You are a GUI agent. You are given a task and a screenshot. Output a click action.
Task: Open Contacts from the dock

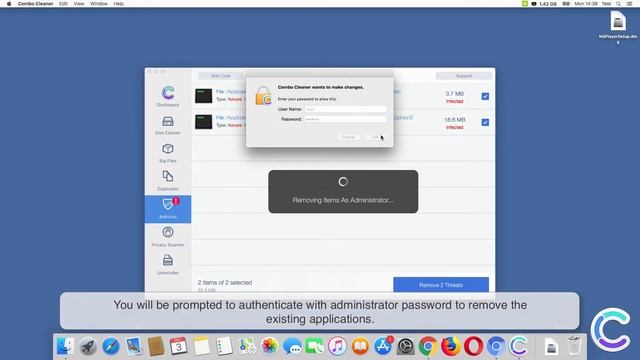pyautogui.click(x=156, y=346)
